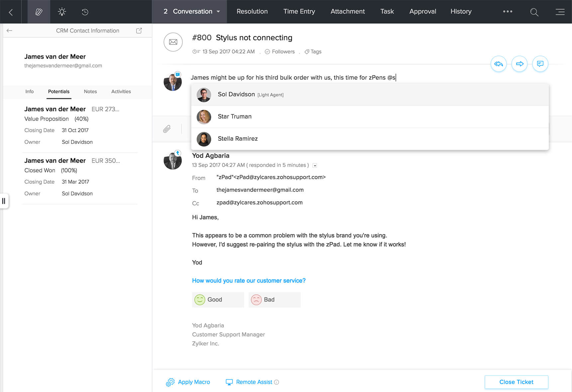Select Star Truman from mention suggestions
The height and width of the screenshot is (392, 572).
(235, 117)
